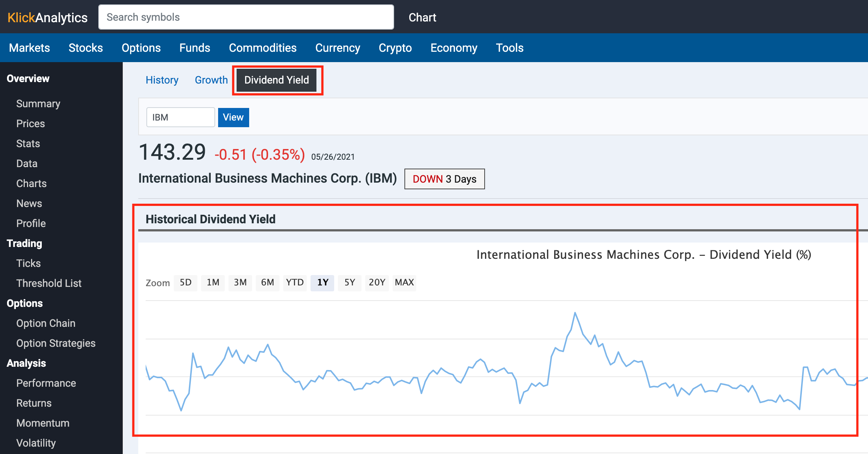Open Volatility in the sidebar
Screen dimensions: 868x454
click(36, 443)
